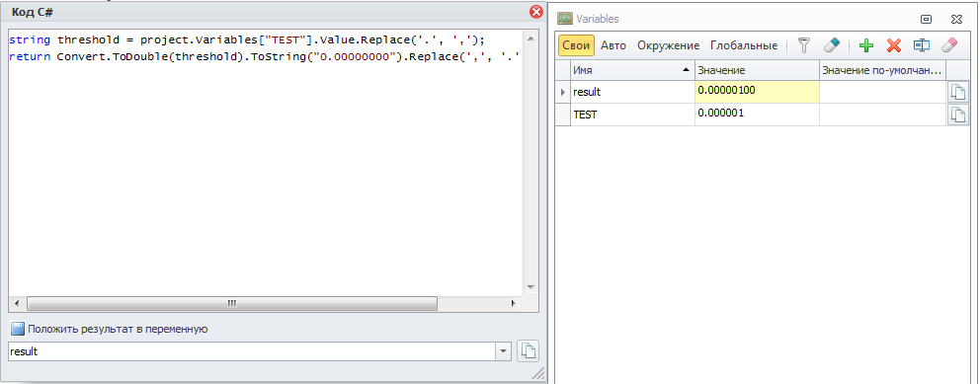980x384 pixels.
Task: Close the Код C# dialog
Action: (x=535, y=12)
